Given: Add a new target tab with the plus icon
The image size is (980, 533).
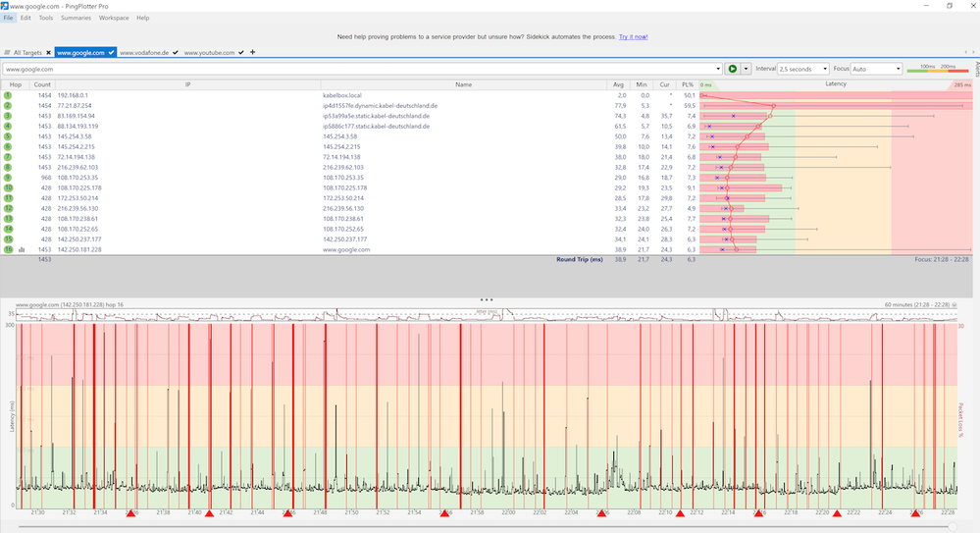Looking at the screenshot, I should click(x=252, y=52).
